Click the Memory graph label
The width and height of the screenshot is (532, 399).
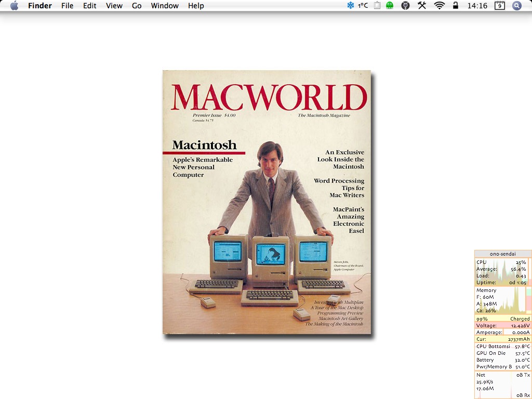coord(486,290)
